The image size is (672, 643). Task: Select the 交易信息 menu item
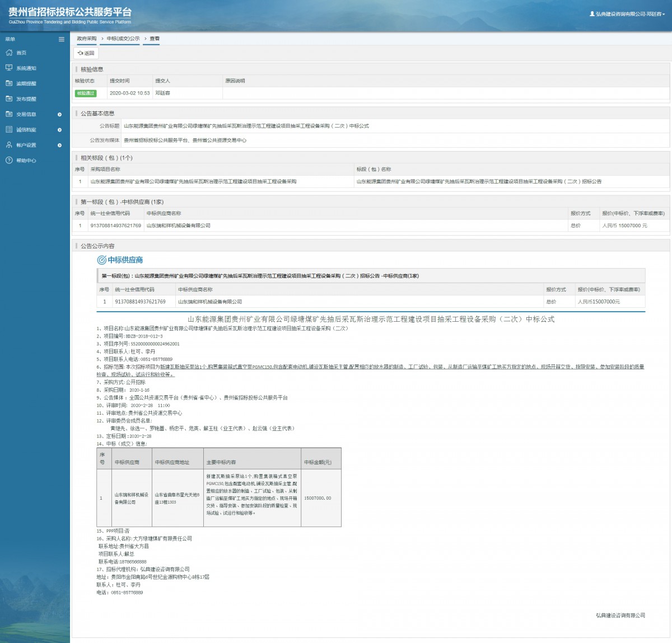coord(26,114)
